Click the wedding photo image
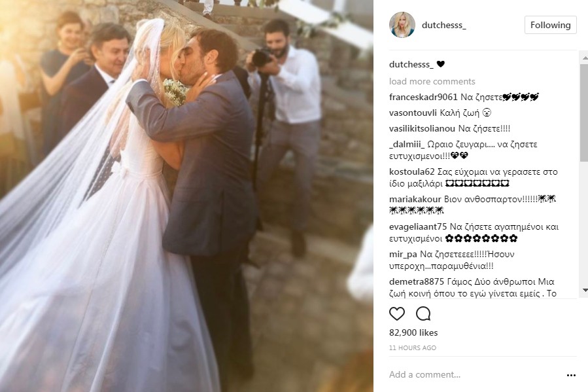Image resolution: width=588 pixels, height=392 pixels. click(186, 196)
